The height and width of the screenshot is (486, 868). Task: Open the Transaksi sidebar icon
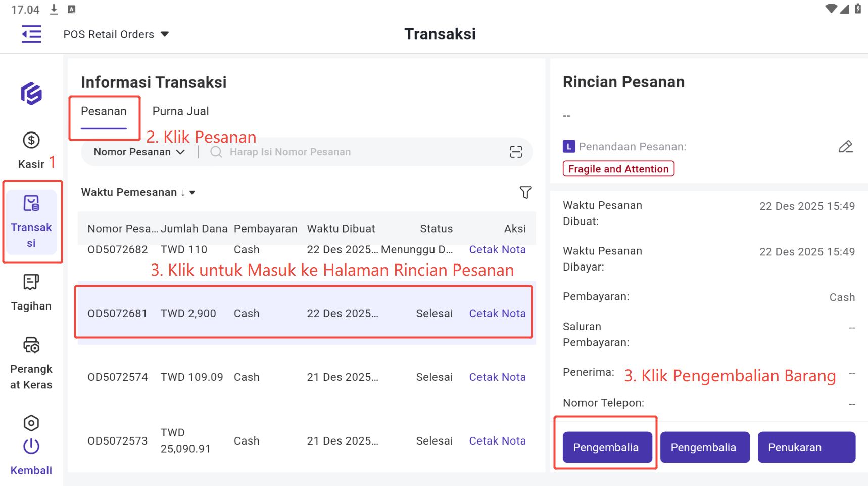click(31, 204)
